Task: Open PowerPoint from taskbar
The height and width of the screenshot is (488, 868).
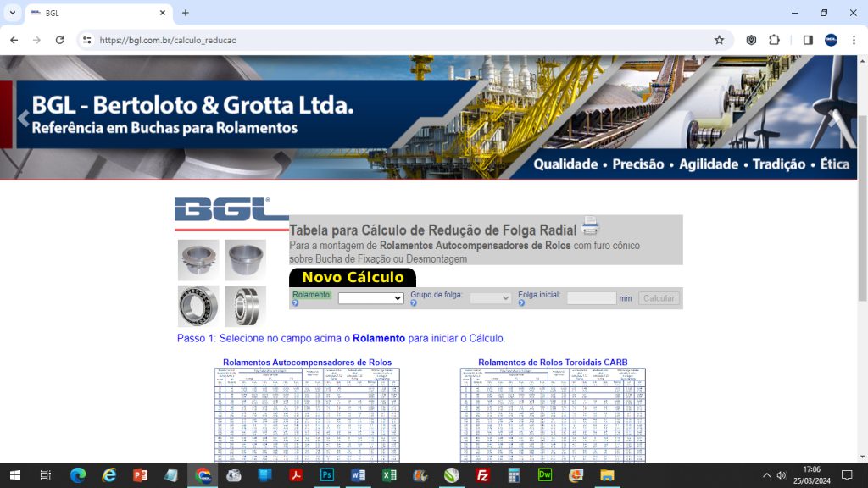Action: pyautogui.click(x=140, y=475)
